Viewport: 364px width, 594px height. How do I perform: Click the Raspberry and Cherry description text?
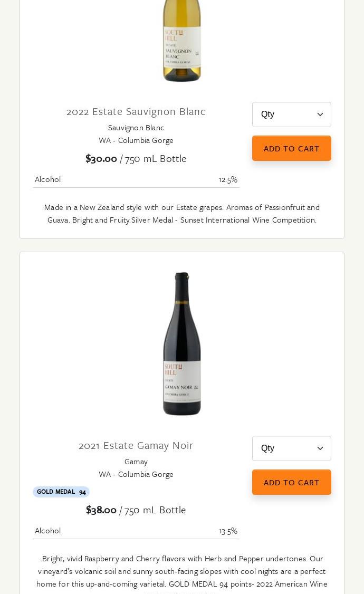[x=182, y=565]
